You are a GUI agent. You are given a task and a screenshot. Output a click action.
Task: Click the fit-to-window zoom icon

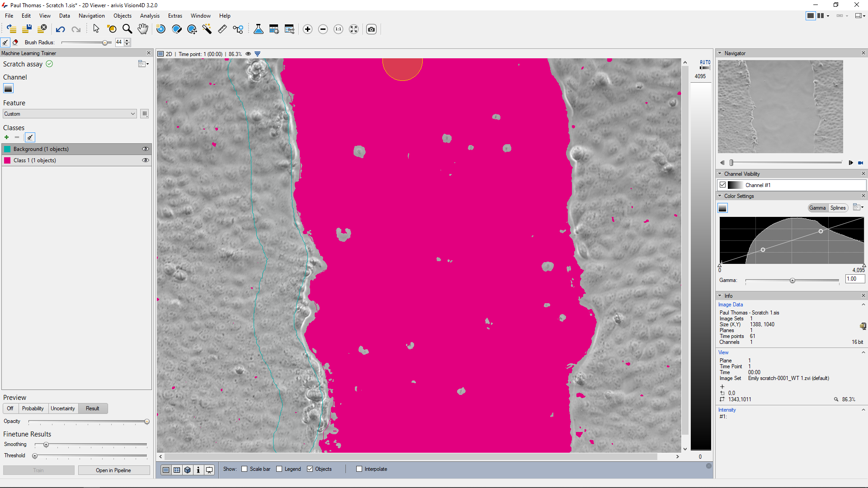pyautogui.click(x=354, y=29)
